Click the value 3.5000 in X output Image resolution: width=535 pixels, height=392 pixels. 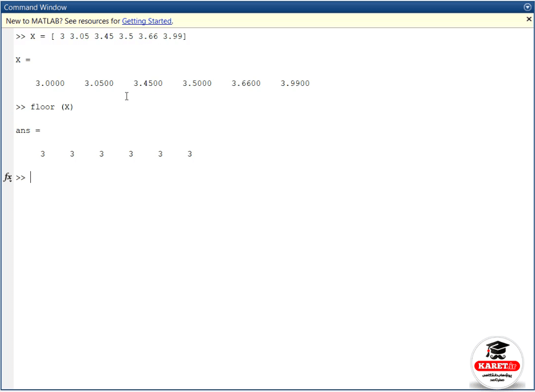pyautogui.click(x=197, y=83)
